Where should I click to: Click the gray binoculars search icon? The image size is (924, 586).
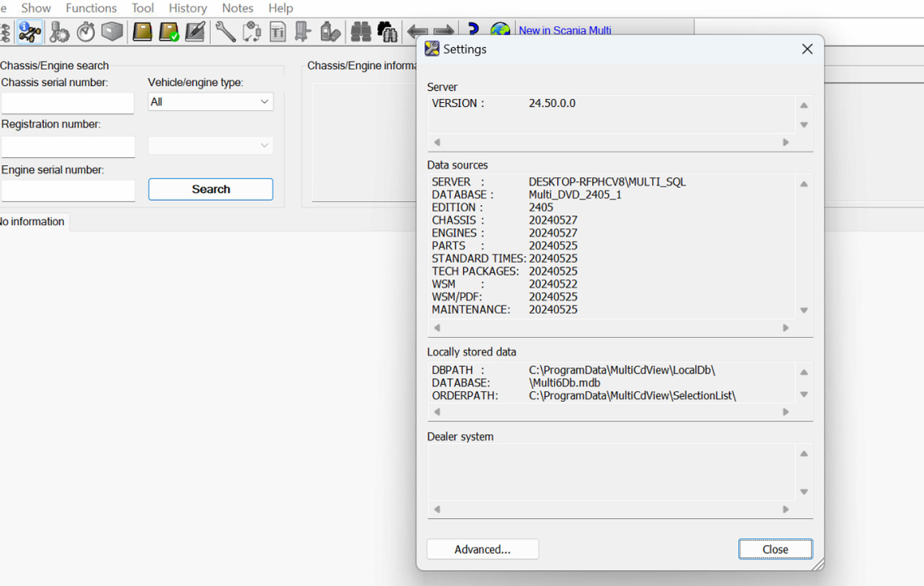pos(361,31)
